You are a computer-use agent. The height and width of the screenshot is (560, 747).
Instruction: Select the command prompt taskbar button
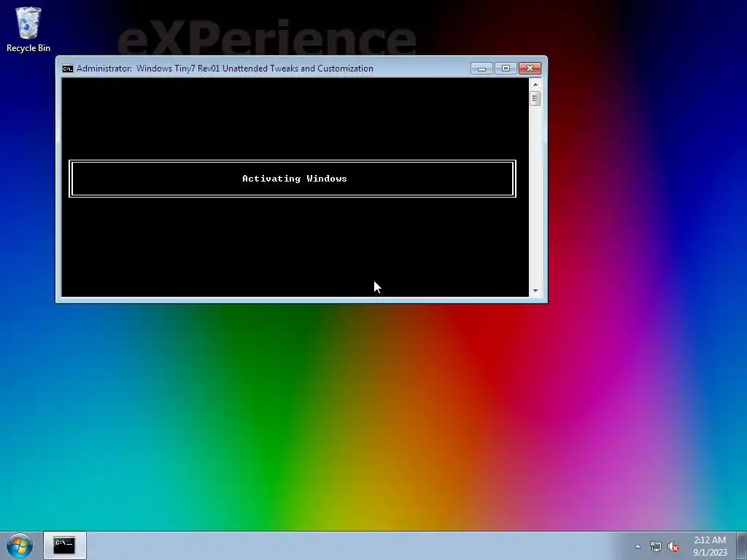(x=65, y=545)
